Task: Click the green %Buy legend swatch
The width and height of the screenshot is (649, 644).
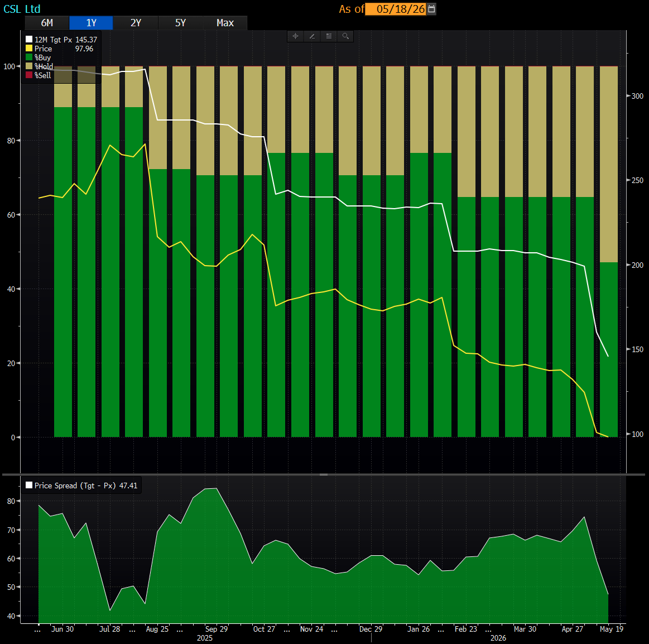Action: click(x=29, y=57)
